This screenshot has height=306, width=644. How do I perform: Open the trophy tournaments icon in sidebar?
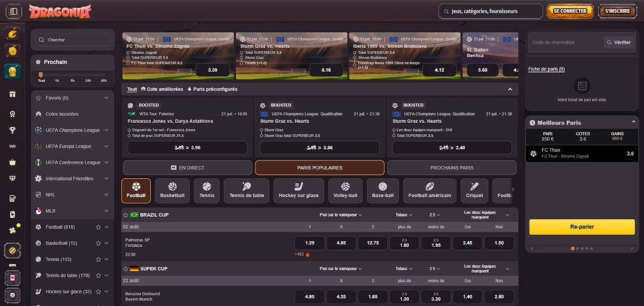point(13,130)
